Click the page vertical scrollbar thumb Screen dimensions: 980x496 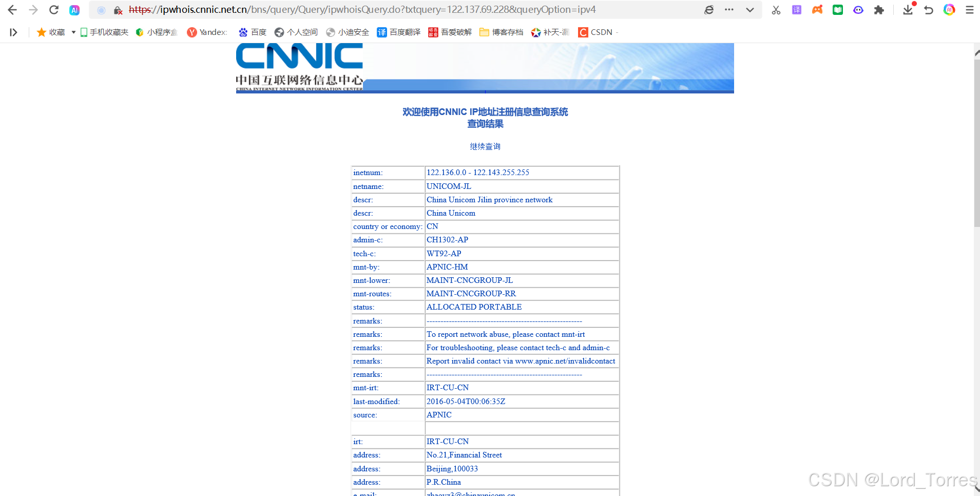pyautogui.click(x=977, y=143)
